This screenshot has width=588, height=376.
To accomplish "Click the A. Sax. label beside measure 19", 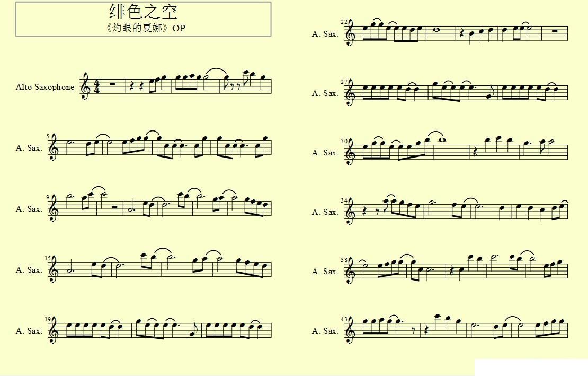I will [29, 330].
